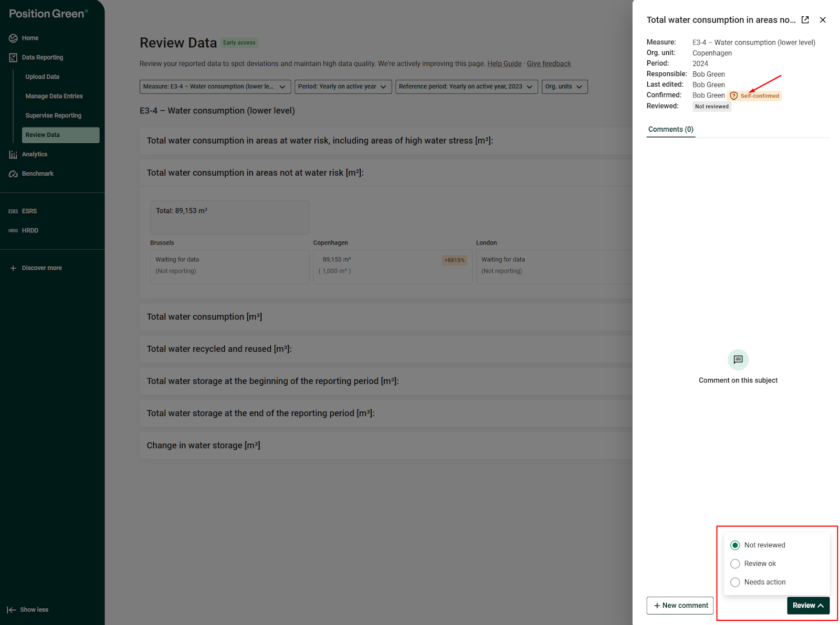840x625 pixels.
Task: Select Review Data in the sidebar
Action: coord(60,135)
